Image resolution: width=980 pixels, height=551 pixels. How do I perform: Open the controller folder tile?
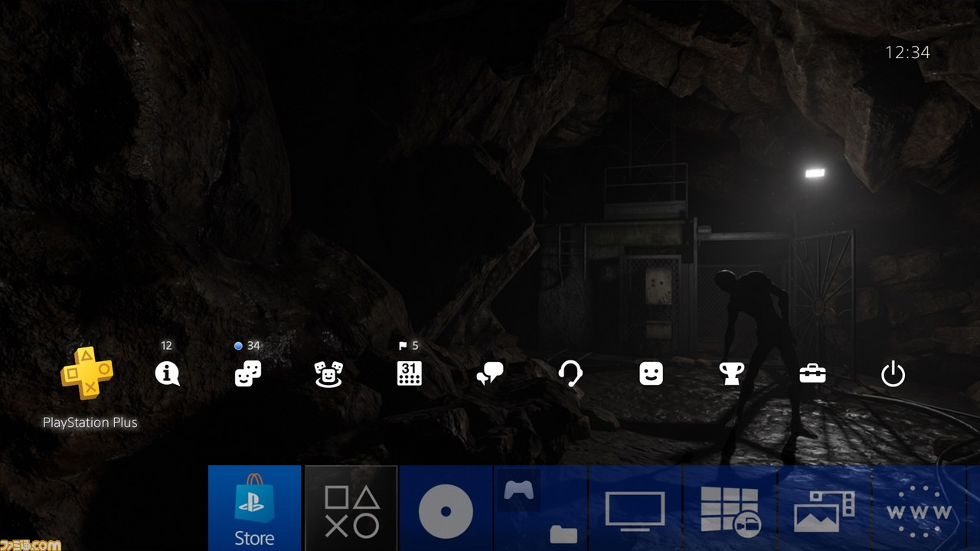point(541,508)
